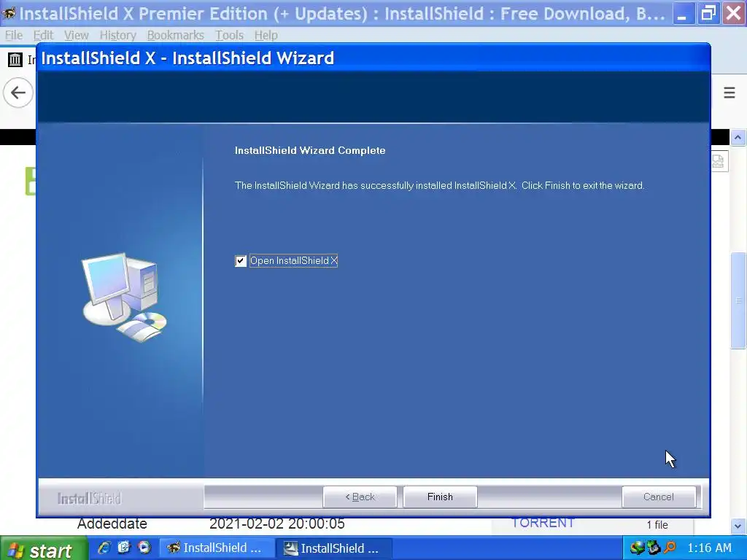Open the History menu in browser
This screenshot has height=560, width=747.
click(117, 35)
